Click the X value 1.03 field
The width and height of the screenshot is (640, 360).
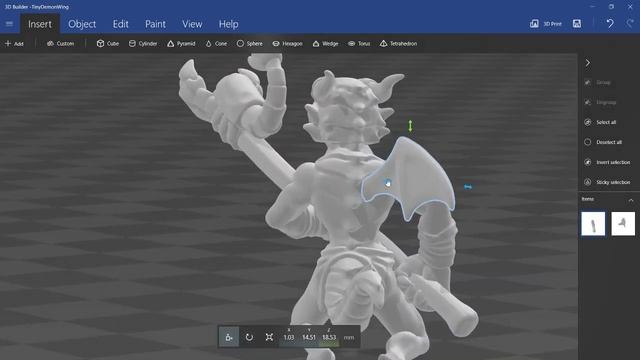[289, 337]
